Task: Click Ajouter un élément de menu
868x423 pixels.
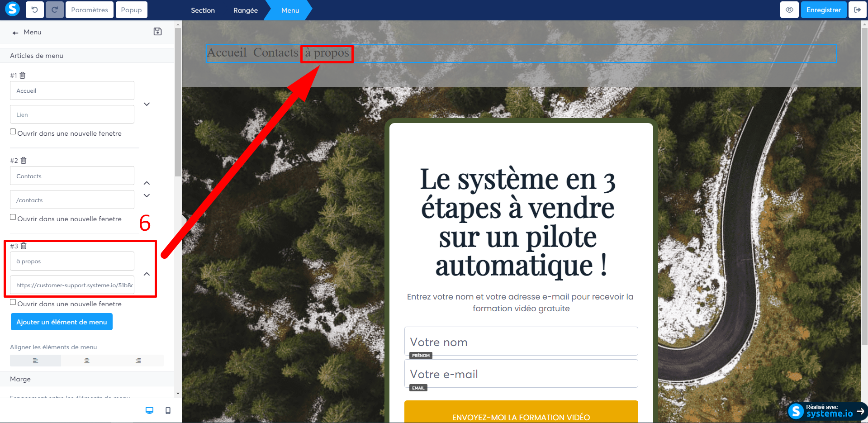Action: pos(62,322)
